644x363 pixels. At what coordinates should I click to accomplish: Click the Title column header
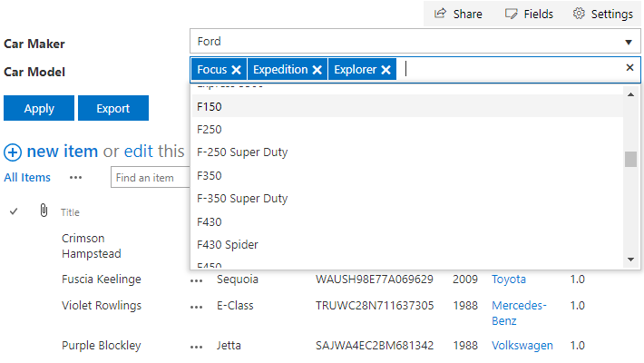tap(70, 212)
